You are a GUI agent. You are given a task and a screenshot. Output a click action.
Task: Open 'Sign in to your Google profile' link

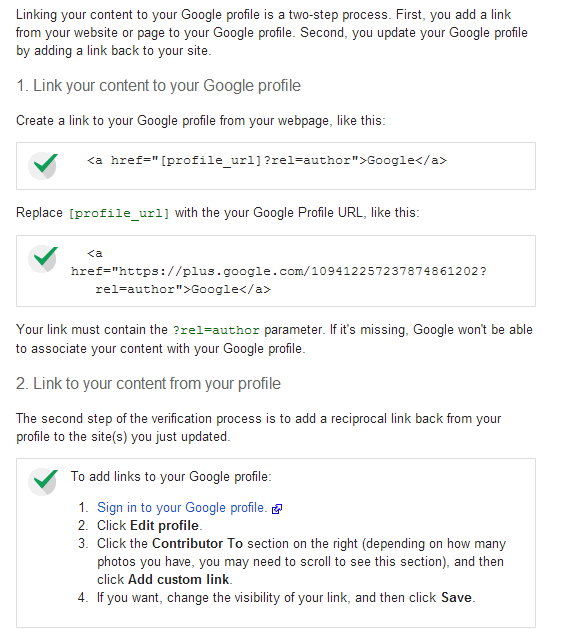[x=182, y=508]
